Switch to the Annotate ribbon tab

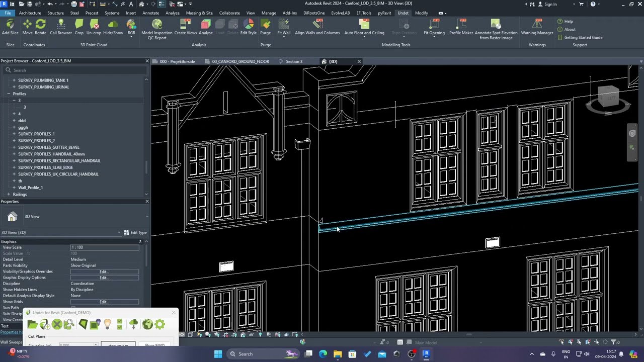point(151,13)
